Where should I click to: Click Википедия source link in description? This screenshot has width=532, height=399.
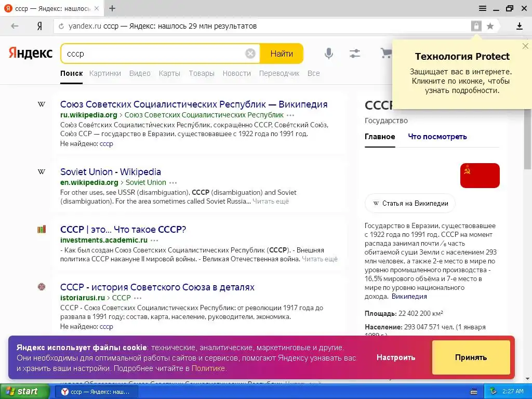(409, 296)
